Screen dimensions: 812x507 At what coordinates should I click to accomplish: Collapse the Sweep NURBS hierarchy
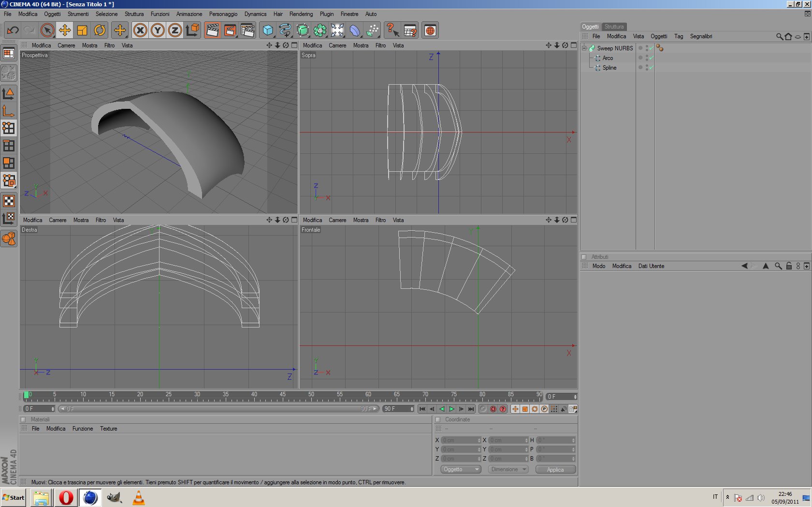click(584, 48)
